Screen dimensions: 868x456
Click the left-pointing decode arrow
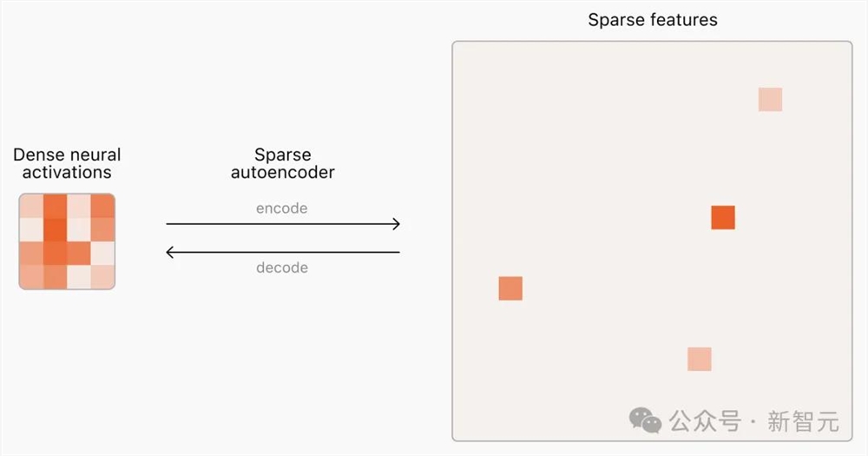[x=283, y=253]
